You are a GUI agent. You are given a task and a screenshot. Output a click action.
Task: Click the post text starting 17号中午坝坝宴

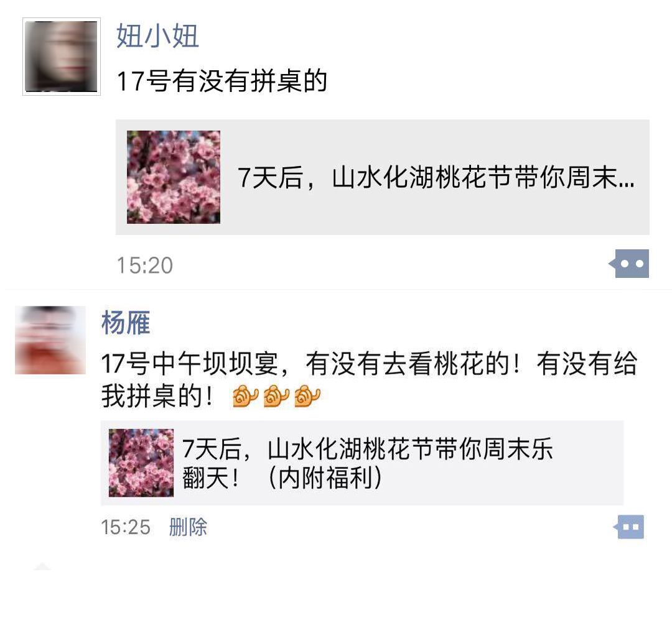tap(369, 379)
